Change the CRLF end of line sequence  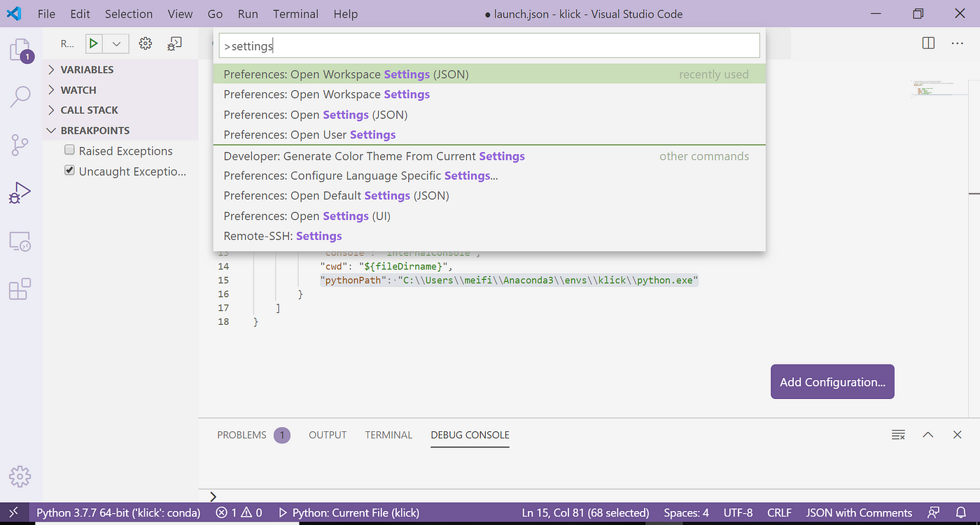[x=779, y=513]
